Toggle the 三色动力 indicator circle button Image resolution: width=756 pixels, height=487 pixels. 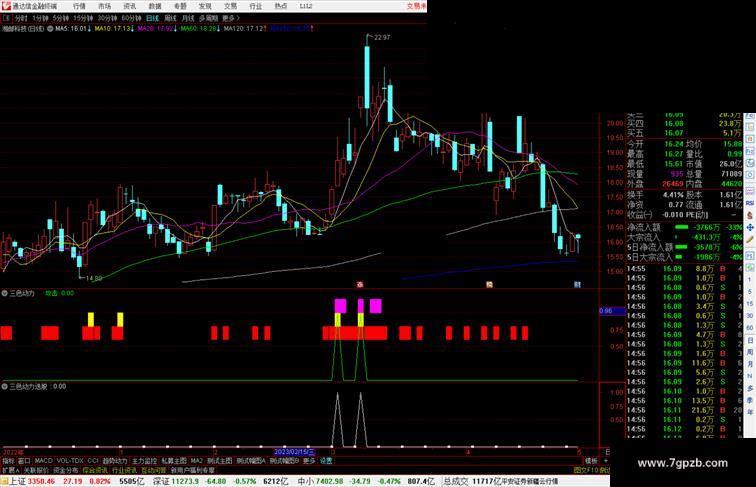point(4,293)
